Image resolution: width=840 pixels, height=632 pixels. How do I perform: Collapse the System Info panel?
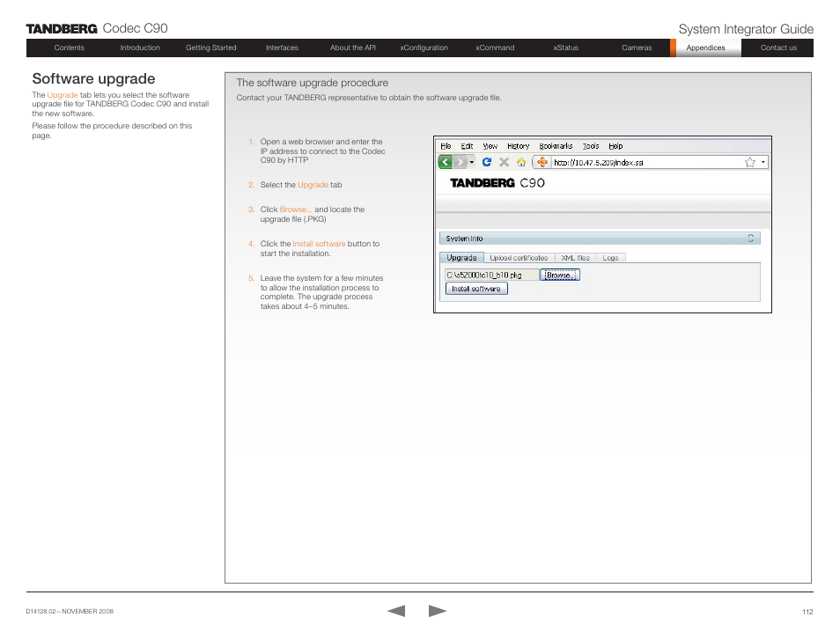(x=750, y=239)
